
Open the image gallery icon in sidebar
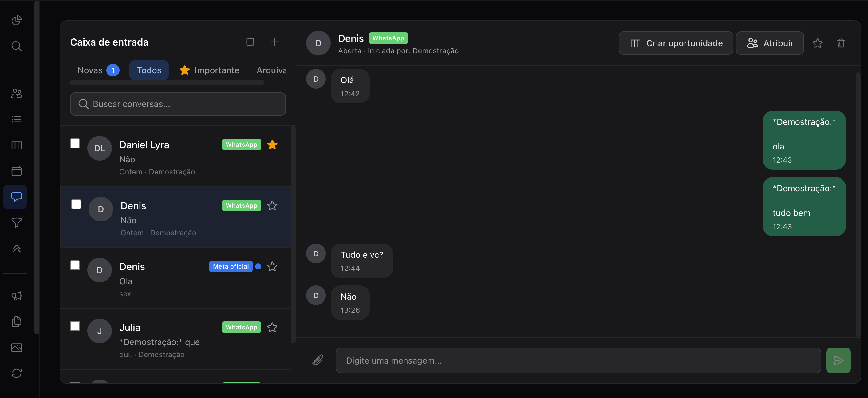point(16,348)
